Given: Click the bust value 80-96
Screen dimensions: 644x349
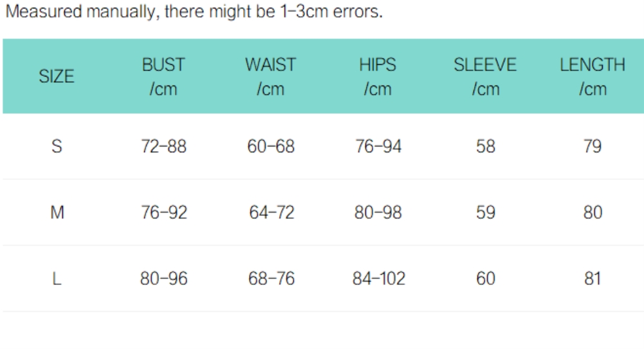Looking at the screenshot, I should pos(163,279).
